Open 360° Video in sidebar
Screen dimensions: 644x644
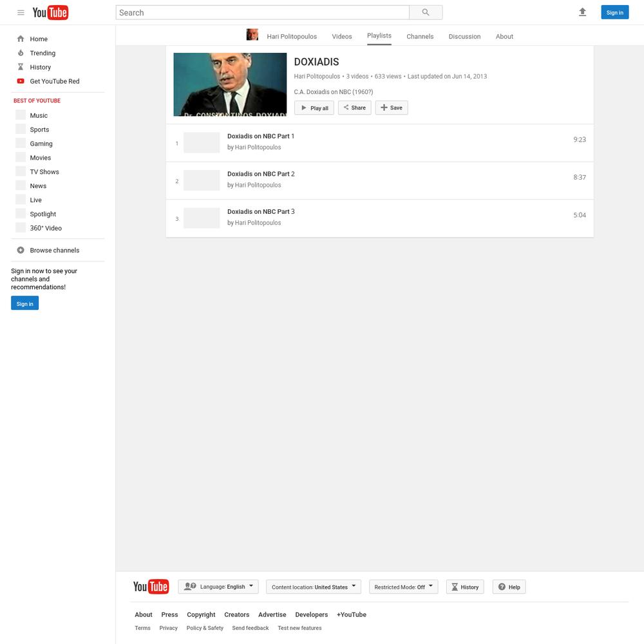pyautogui.click(x=46, y=228)
